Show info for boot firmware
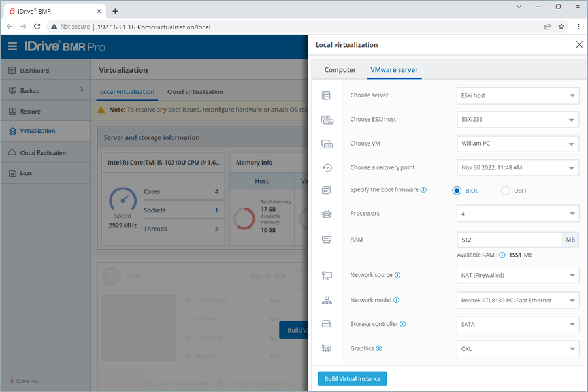 (x=423, y=190)
